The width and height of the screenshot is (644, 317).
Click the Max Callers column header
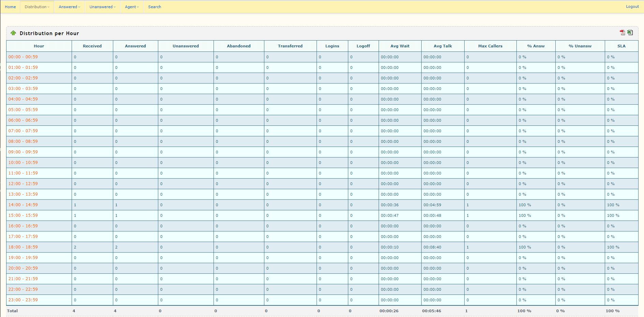click(x=490, y=46)
